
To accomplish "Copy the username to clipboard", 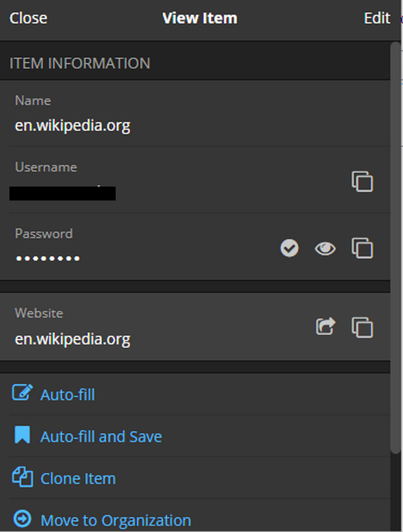I will (x=362, y=182).
